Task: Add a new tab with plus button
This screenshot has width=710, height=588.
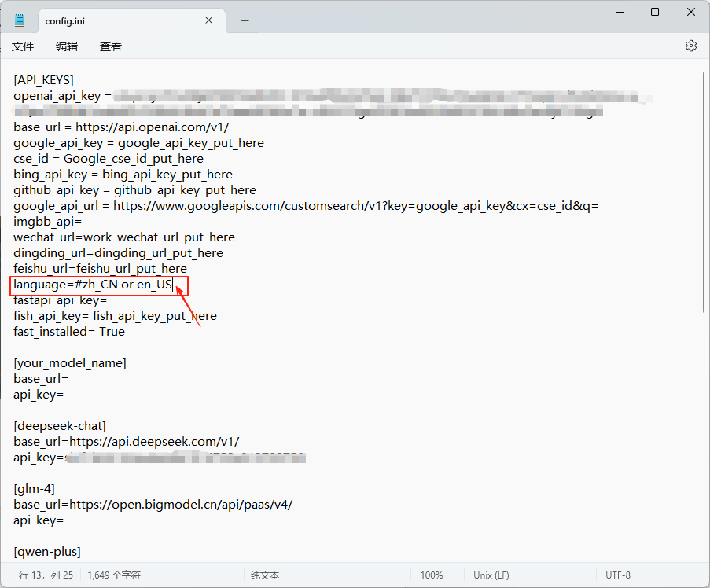Action: coord(245,21)
